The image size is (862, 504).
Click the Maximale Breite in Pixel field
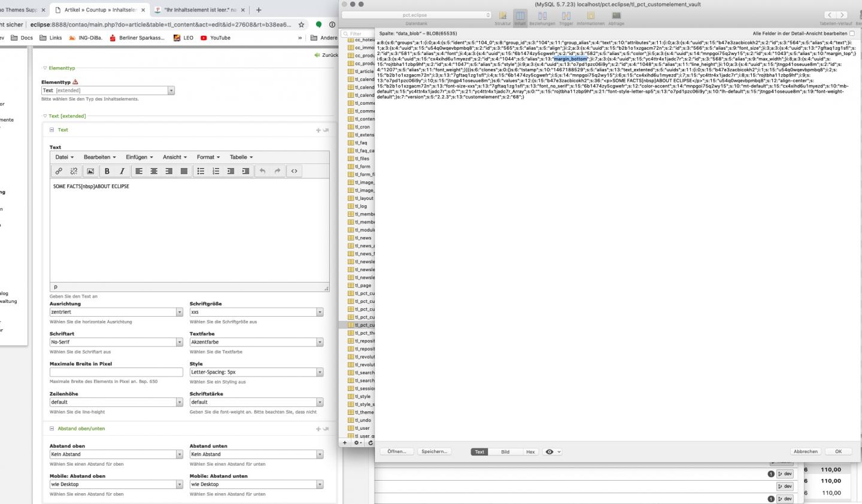click(116, 372)
